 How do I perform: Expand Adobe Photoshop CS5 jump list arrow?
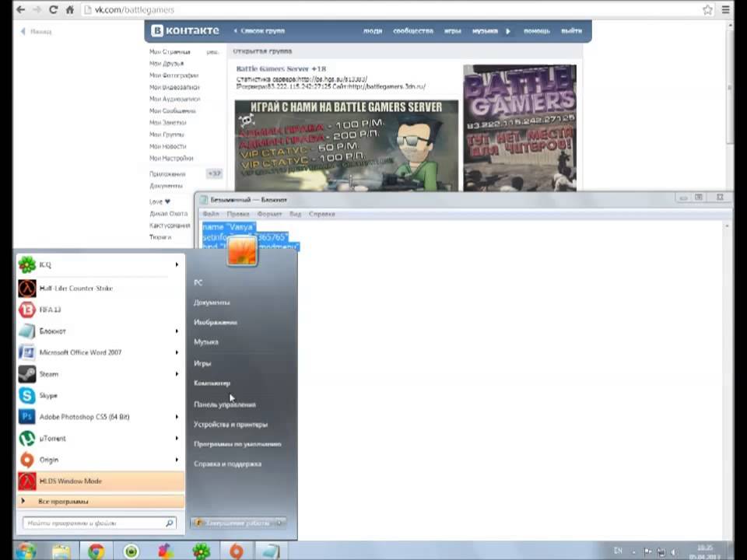[x=177, y=417]
